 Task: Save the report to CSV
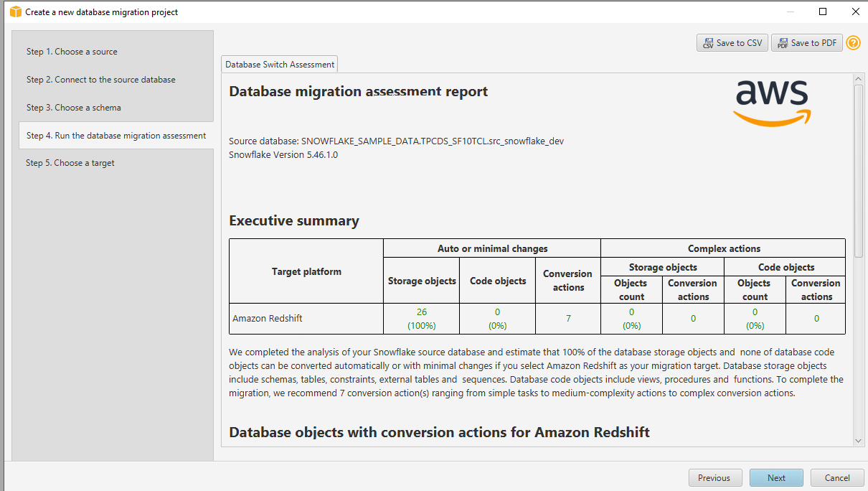(x=732, y=43)
